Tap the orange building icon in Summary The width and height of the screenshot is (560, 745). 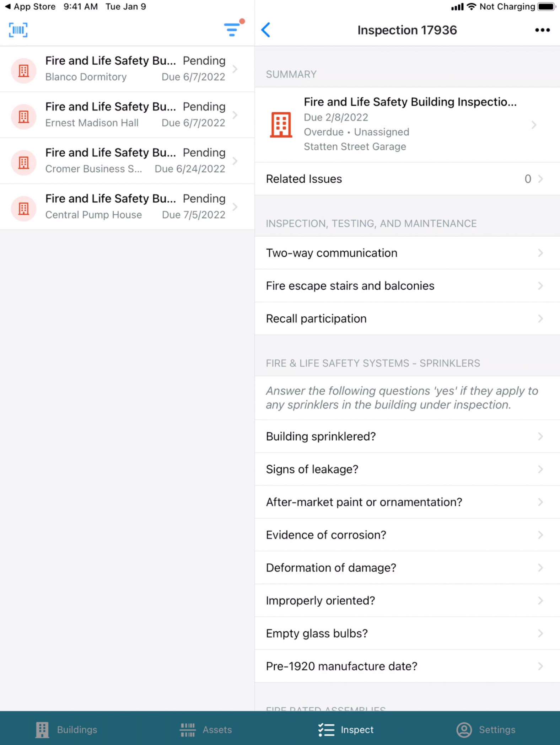tap(281, 124)
